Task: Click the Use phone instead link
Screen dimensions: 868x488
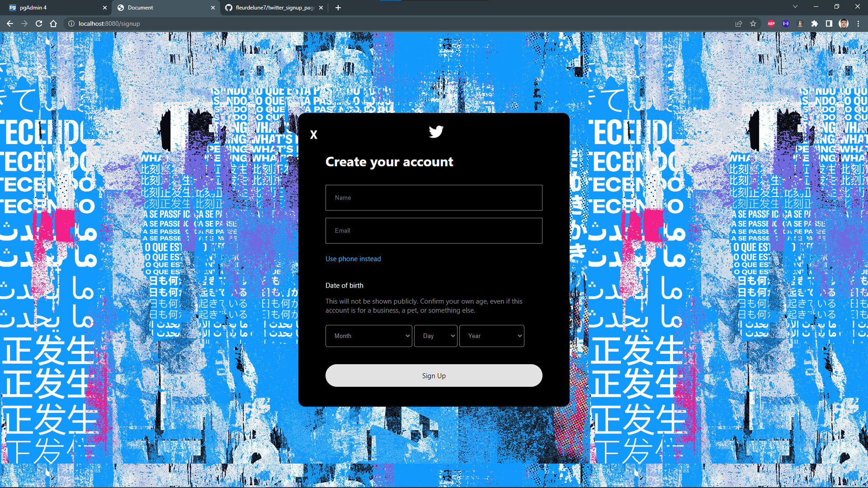Action: pos(353,258)
